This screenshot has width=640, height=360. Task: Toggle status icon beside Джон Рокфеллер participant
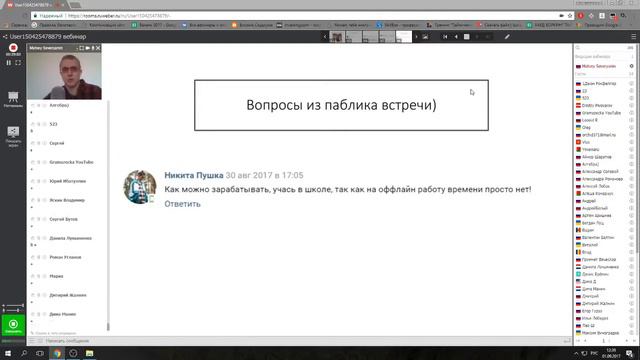pos(631,83)
